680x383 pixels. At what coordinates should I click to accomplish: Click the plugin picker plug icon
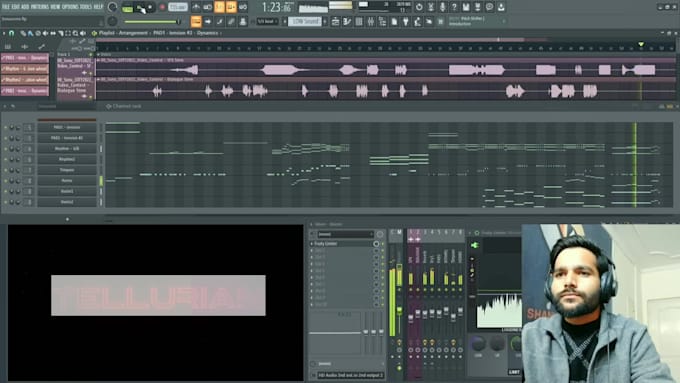pos(405,22)
